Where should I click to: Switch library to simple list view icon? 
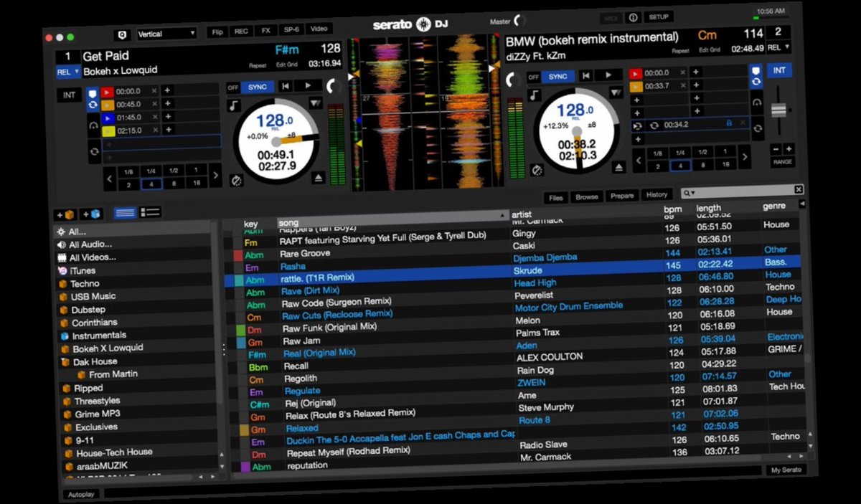tap(125, 213)
